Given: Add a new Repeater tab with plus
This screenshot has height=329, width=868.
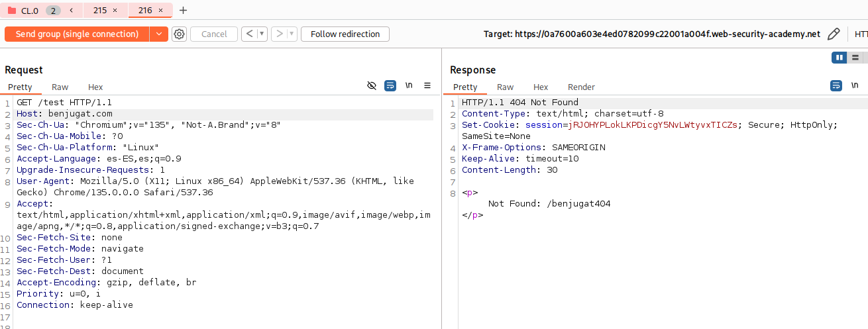Looking at the screenshot, I should [x=184, y=11].
